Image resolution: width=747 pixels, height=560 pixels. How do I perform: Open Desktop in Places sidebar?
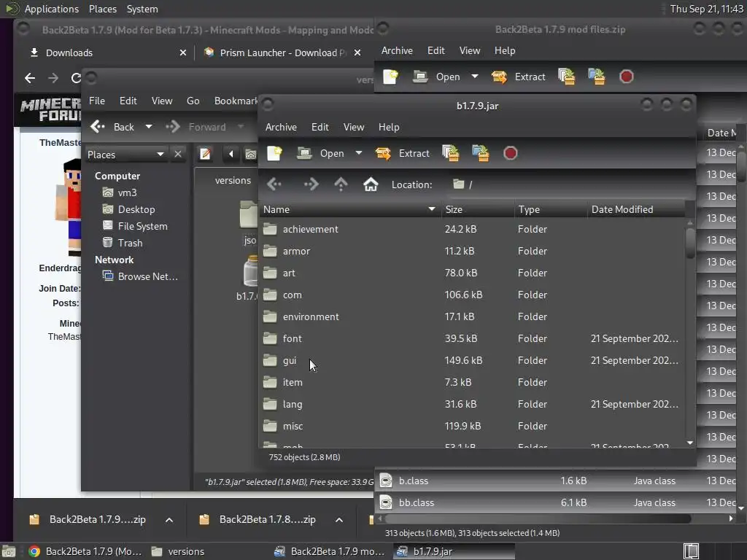(x=136, y=209)
